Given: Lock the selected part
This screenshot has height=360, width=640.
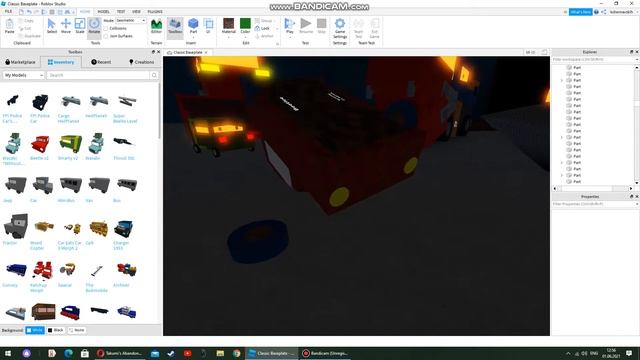Looking at the screenshot, I should point(262,28).
